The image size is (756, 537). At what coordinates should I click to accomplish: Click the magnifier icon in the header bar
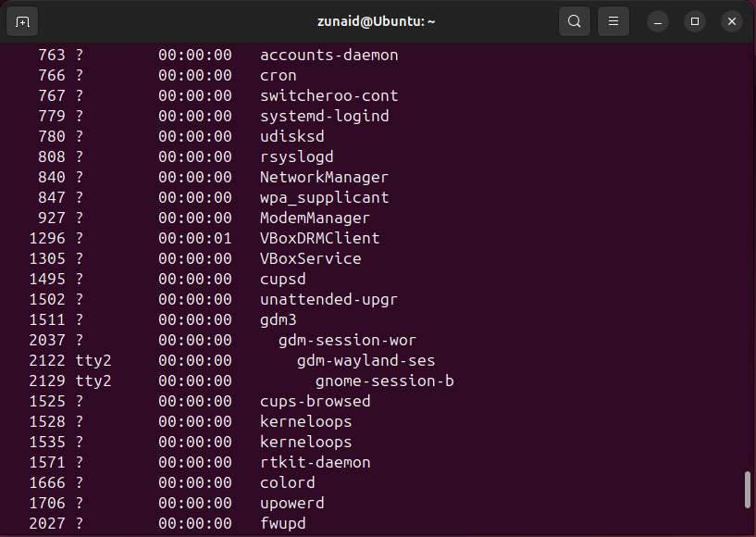click(x=574, y=20)
